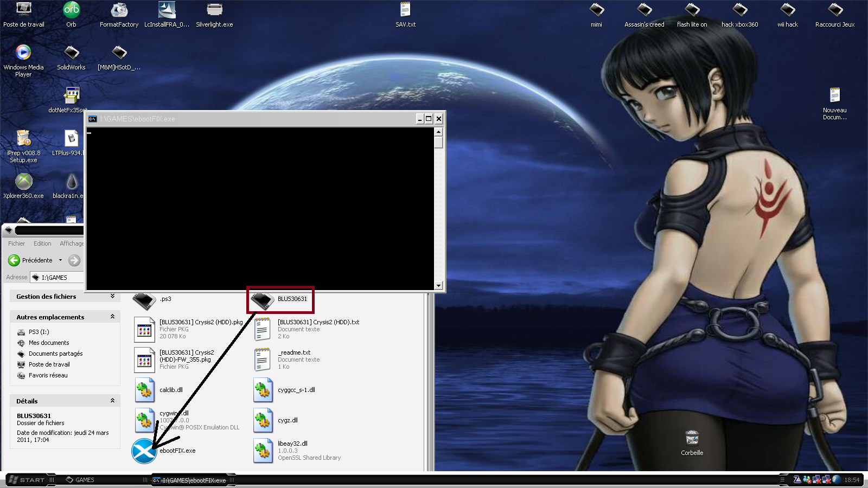The height and width of the screenshot is (488, 868).
Task: Collapse the Gestion des fichiers panel
Action: pos(112,296)
